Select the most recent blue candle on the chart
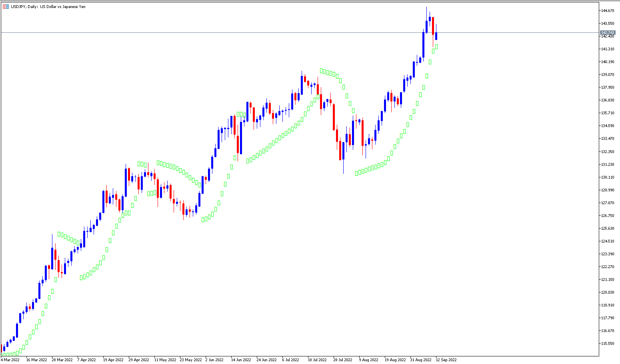 click(436, 36)
